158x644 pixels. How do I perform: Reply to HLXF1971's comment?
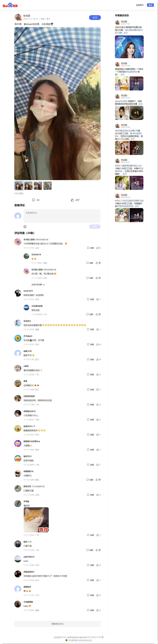[x=90, y=299]
